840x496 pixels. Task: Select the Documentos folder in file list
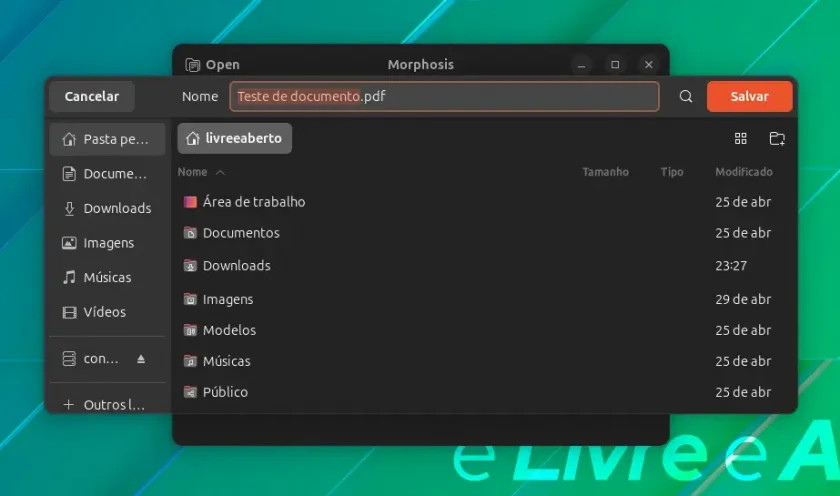[x=484, y=233]
